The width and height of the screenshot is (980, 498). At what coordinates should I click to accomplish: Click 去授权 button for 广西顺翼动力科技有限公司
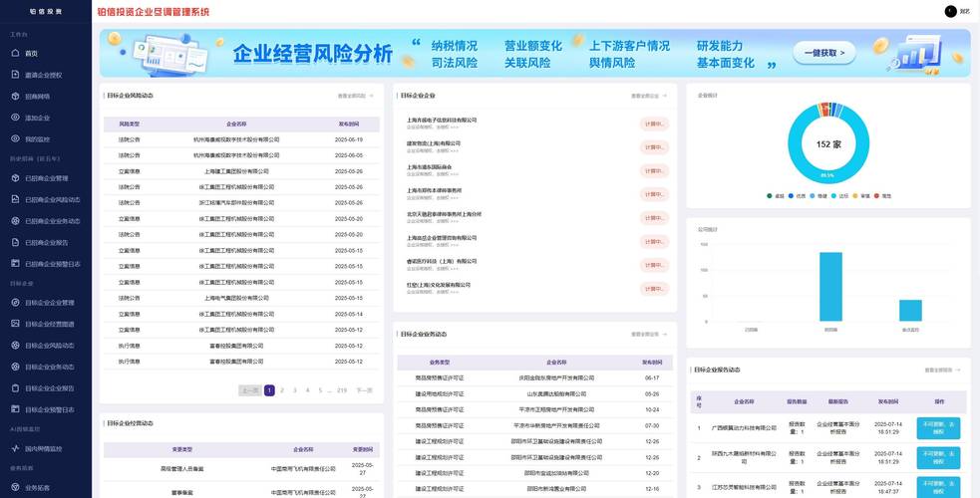tap(938, 428)
